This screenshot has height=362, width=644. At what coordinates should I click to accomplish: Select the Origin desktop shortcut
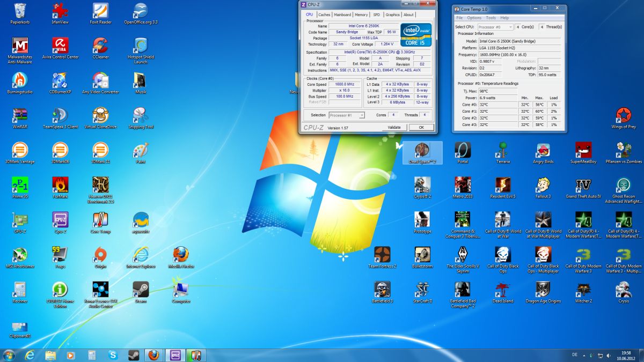[x=100, y=257]
